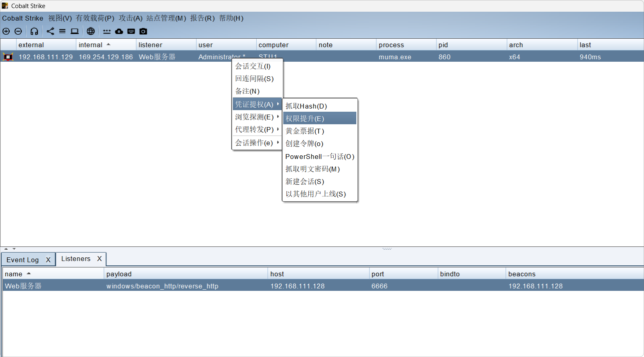Sort sessions by computer column

click(x=286, y=45)
